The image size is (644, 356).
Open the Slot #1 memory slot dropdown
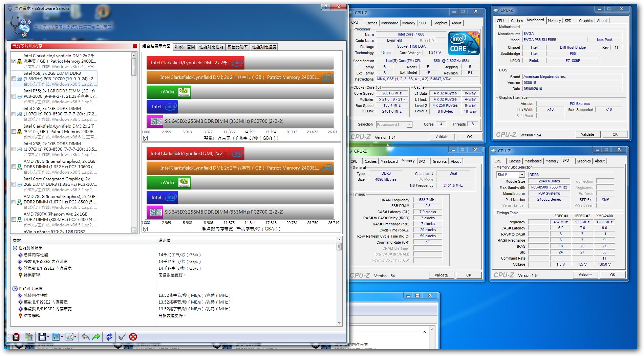[x=522, y=175]
